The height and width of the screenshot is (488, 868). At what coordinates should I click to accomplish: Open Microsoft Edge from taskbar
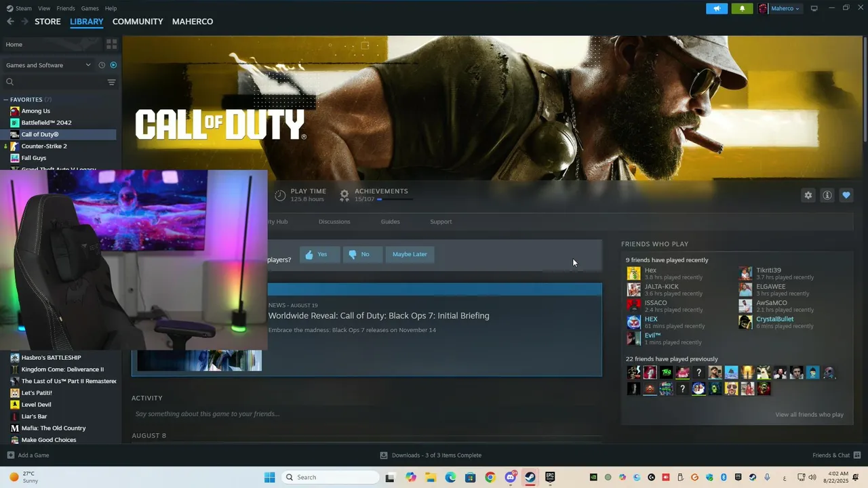(x=450, y=477)
